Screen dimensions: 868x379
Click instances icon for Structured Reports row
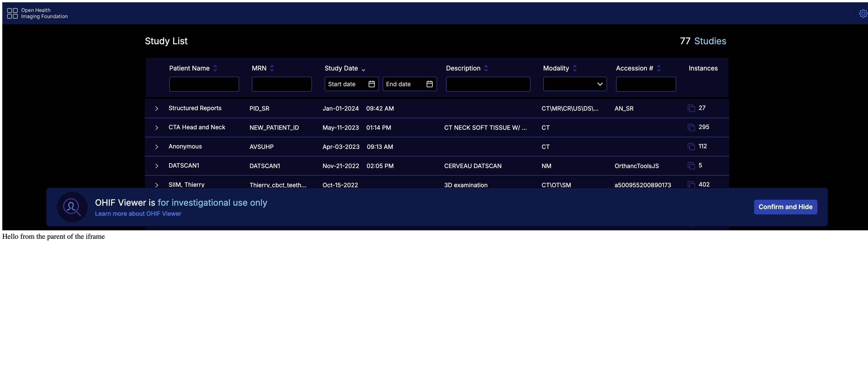coord(691,108)
